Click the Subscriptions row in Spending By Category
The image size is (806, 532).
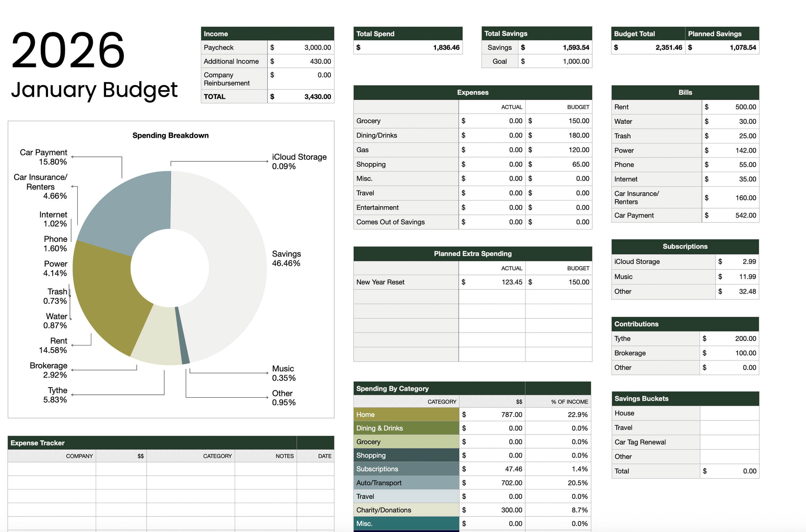click(x=406, y=469)
